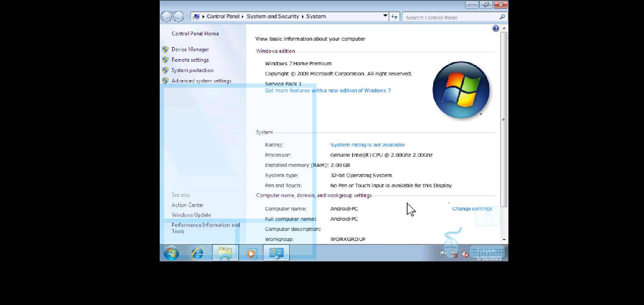The image size is (644, 305).
Task: Click the Genuine Intel(R) CPU processor value
Action: [381, 155]
